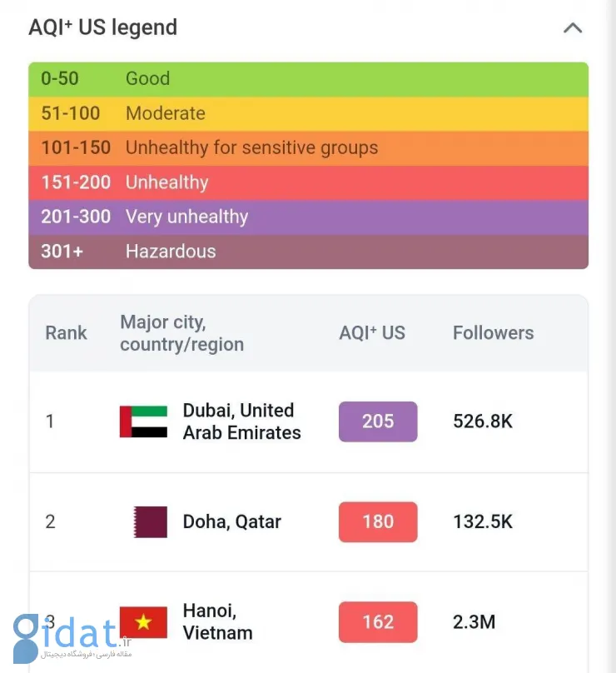Click the Gidat logo watermark

pyautogui.click(x=72, y=638)
